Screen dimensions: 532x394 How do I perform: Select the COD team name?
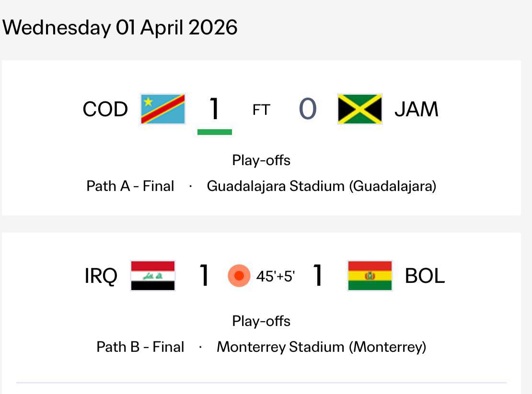pos(105,109)
